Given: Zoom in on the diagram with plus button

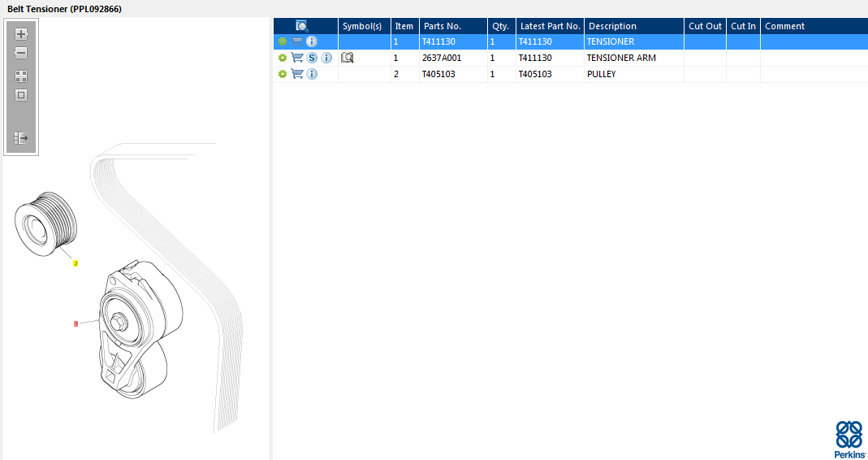Looking at the screenshot, I should coord(21,34).
